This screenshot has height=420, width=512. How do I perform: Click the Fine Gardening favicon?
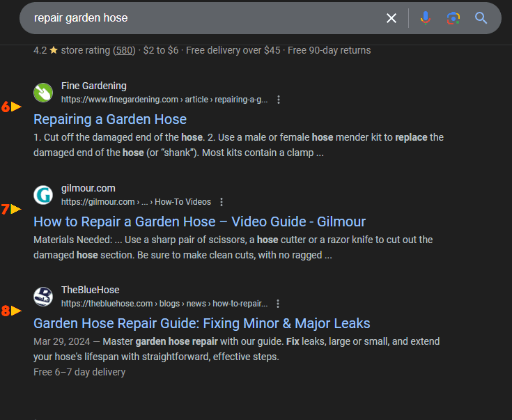(43, 93)
